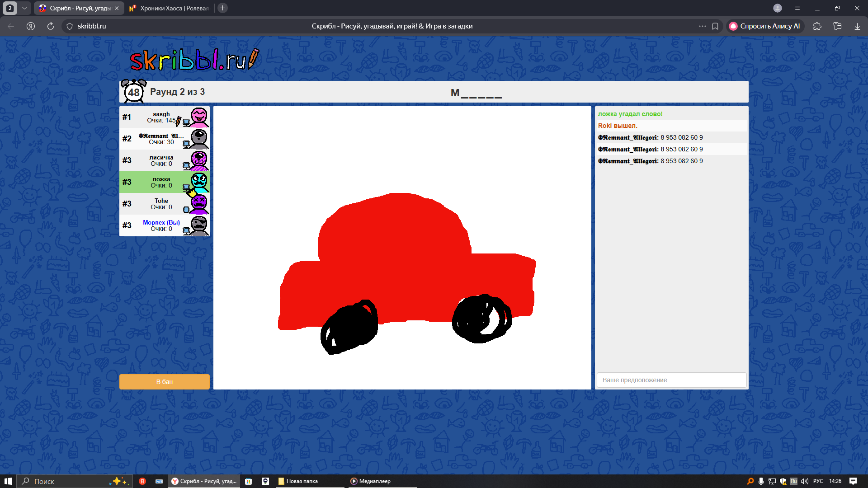Expand the tab list chevron dropdown
This screenshot has width=868, height=488.
pos(25,8)
